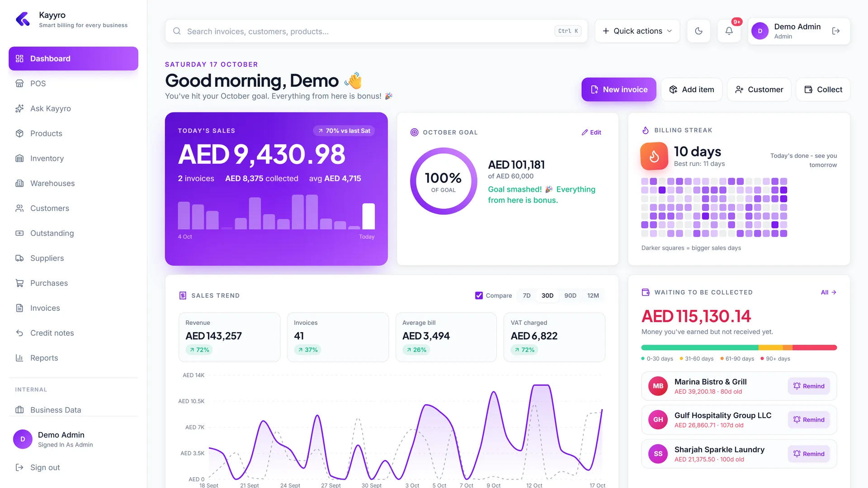This screenshot has height=488, width=868.
Task: Remind Sharjah Sparkle Laundry
Action: [x=809, y=454]
